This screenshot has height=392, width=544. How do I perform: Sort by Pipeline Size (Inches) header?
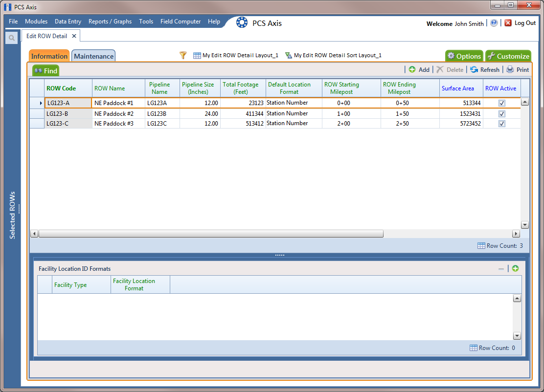point(200,88)
